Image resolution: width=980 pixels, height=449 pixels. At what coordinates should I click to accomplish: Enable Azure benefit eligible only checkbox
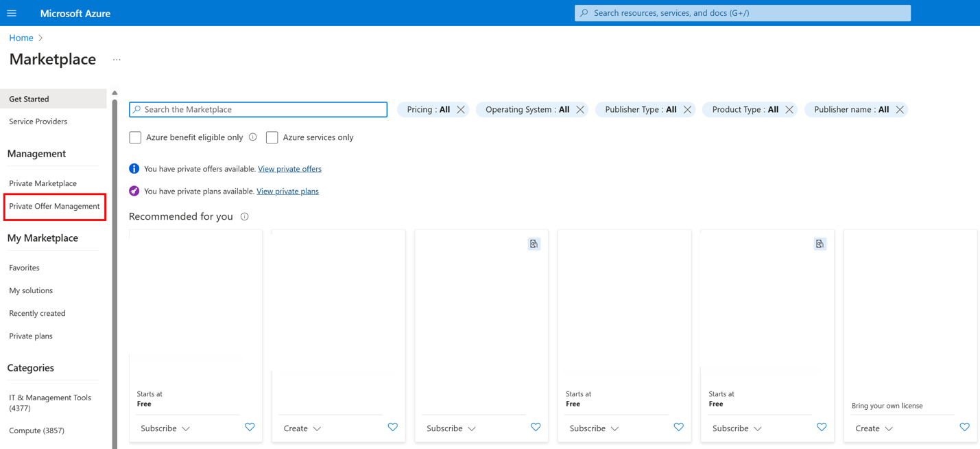pyautogui.click(x=135, y=137)
